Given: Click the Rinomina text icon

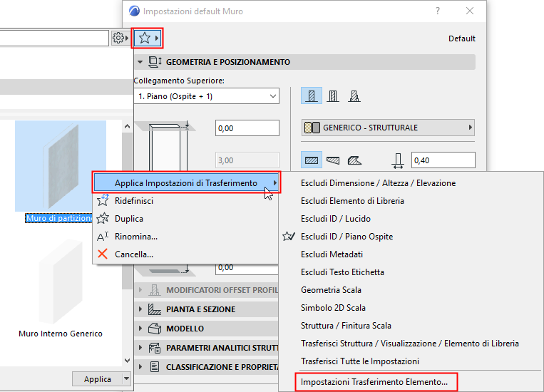Looking at the screenshot, I should (x=103, y=237).
